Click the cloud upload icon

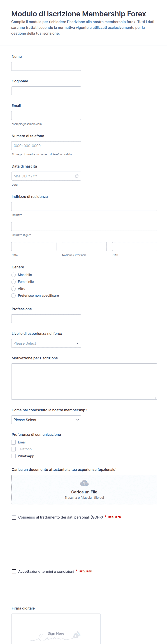pyautogui.click(x=84, y=483)
